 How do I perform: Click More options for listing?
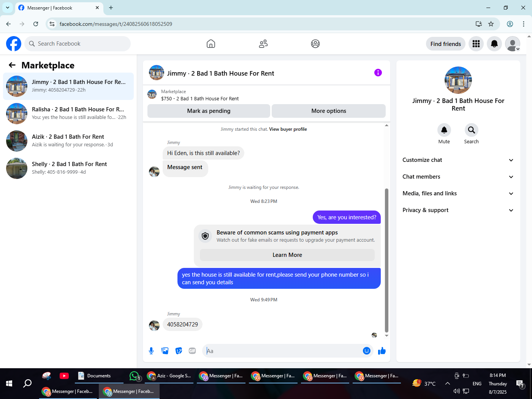[x=329, y=111]
